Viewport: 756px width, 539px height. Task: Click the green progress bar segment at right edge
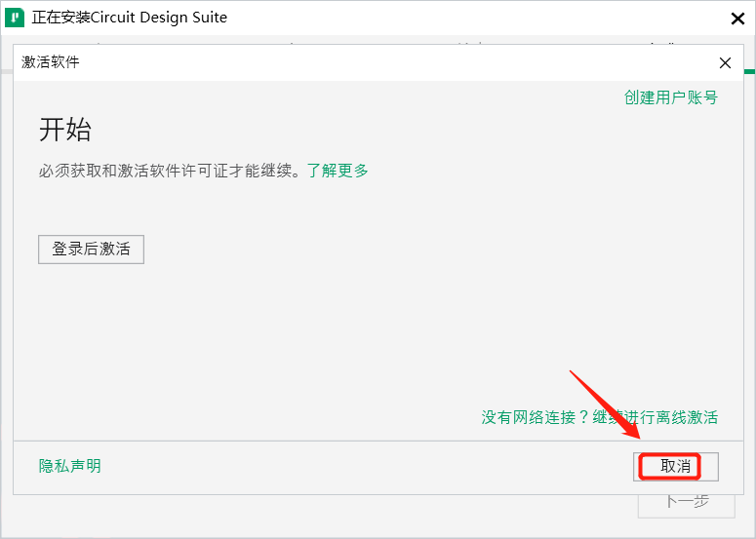point(749,71)
